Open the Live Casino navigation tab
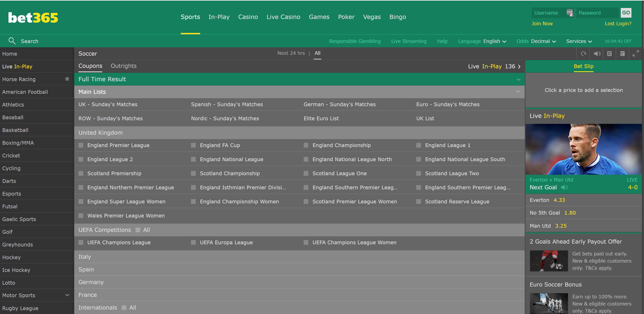The width and height of the screenshot is (644, 314). tap(283, 17)
